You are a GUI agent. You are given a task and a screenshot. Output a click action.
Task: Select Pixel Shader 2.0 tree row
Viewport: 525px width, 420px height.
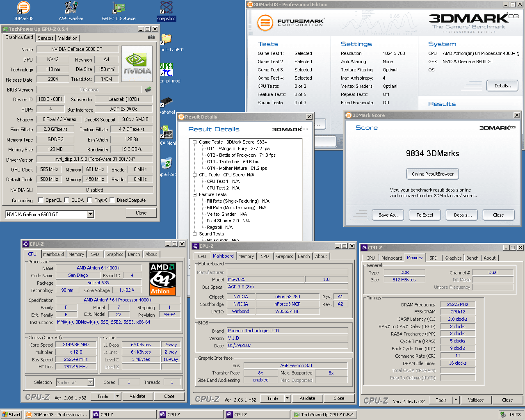point(228,221)
